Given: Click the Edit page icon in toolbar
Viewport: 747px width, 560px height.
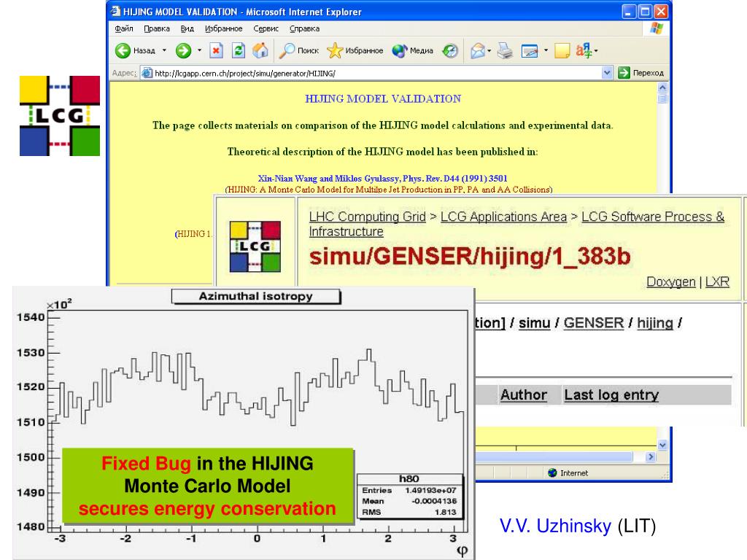Looking at the screenshot, I should [x=530, y=50].
